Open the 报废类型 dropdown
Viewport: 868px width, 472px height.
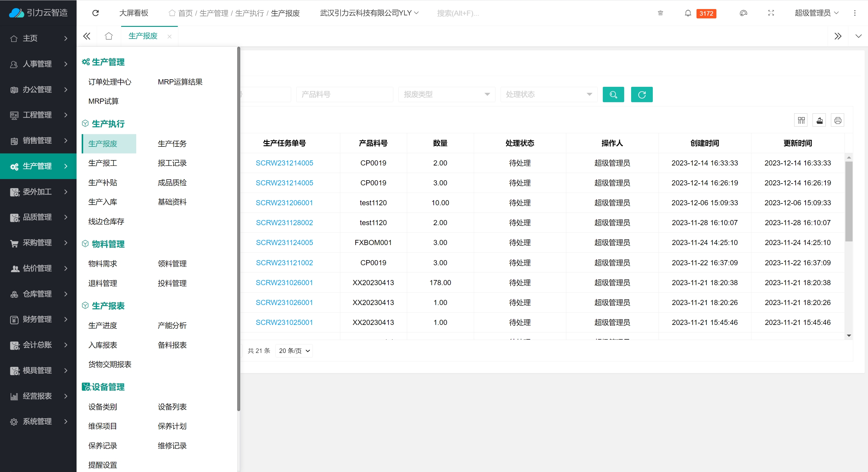pos(446,94)
